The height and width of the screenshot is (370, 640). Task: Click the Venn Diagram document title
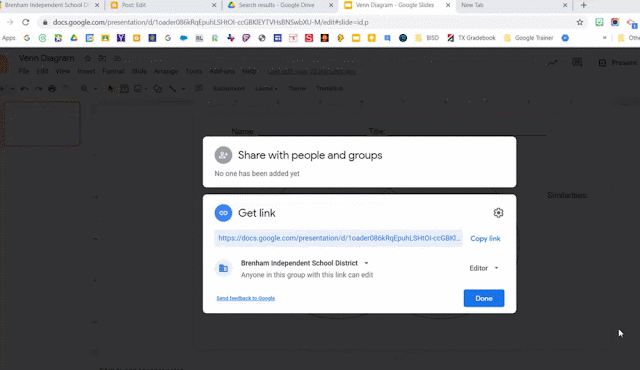click(x=47, y=58)
